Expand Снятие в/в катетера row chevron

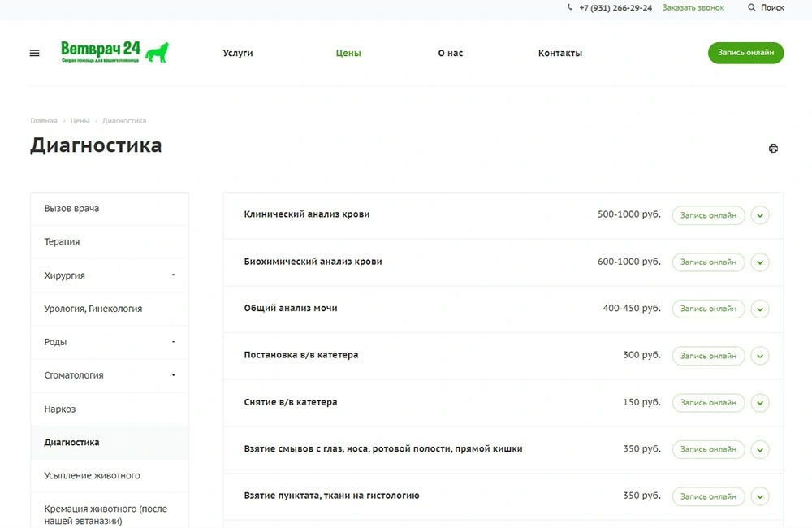point(759,403)
